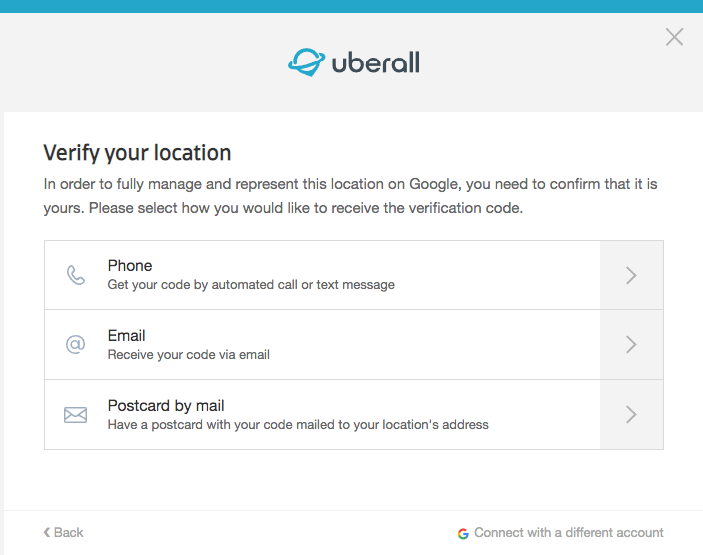Click 'Have a postcard with your code' description

pos(298,425)
